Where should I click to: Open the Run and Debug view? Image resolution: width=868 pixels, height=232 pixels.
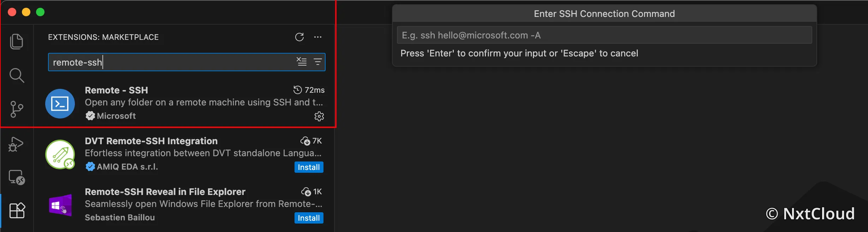click(16, 144)
